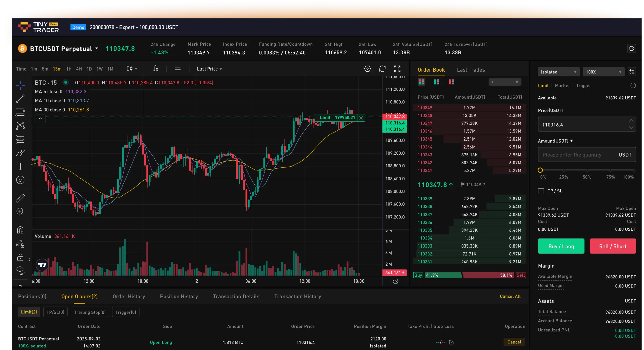Screen dimensions: 644x350
Task: Open the Order History tab
Action: click(x=129, y=296)
